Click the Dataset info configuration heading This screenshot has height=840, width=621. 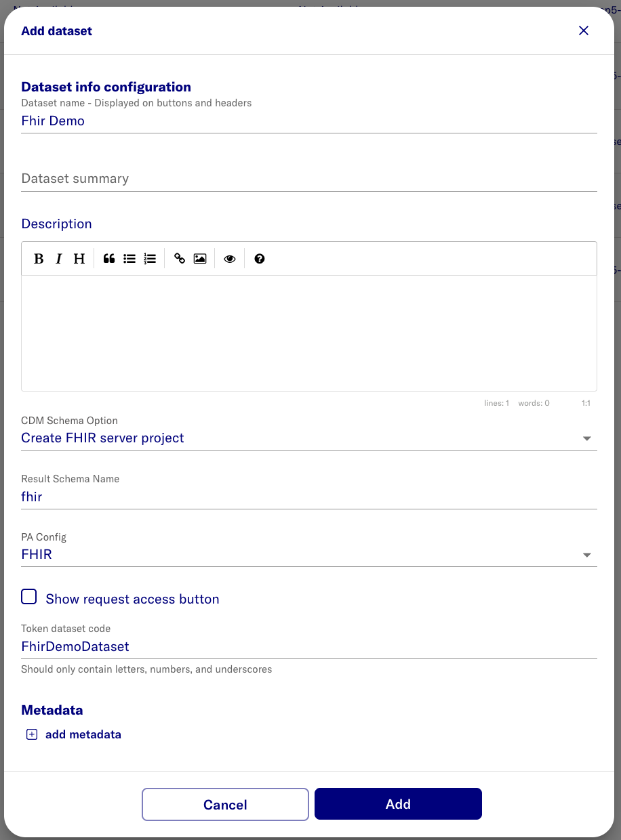click(106, 87)
